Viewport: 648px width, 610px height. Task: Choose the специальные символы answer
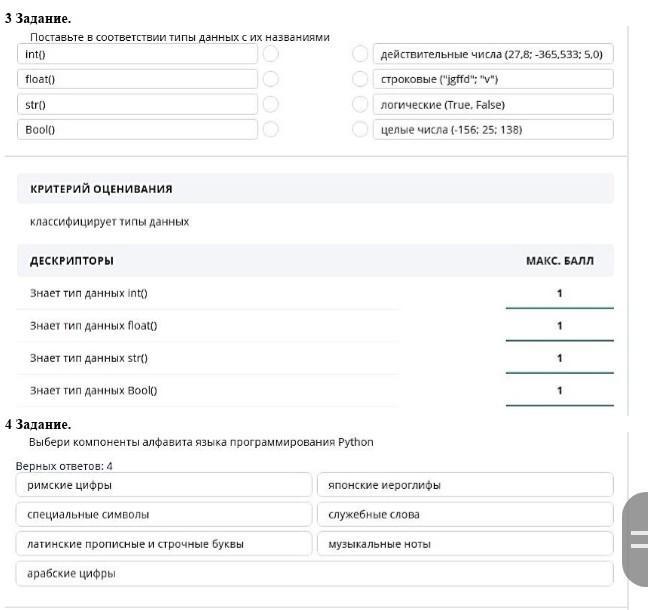click(x=164, y=515)
